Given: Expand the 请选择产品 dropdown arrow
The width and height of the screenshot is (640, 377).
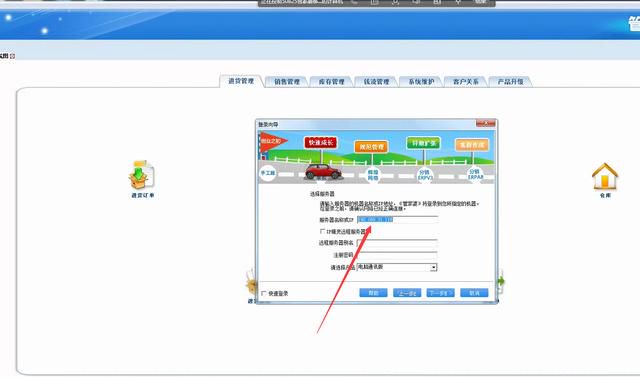Looking at the screenshot, I should tap(433, 268).
